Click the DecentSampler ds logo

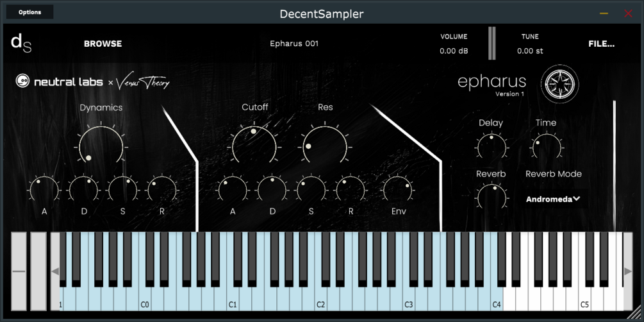tap(21, 44)
